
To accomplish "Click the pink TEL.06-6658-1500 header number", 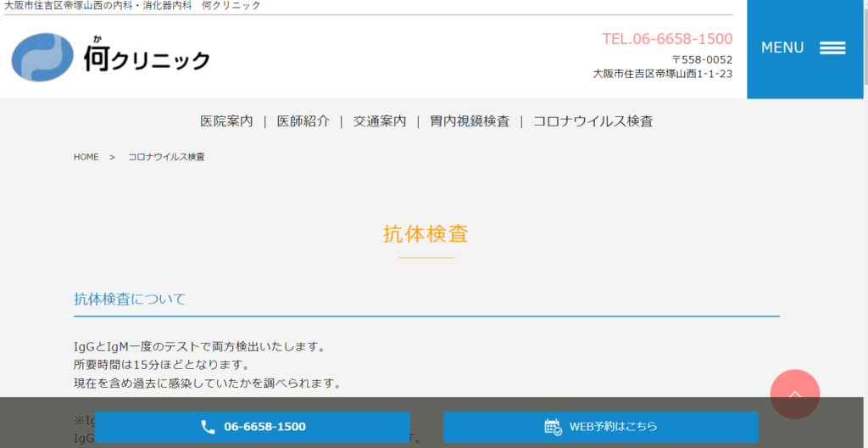I will [667, 39].
